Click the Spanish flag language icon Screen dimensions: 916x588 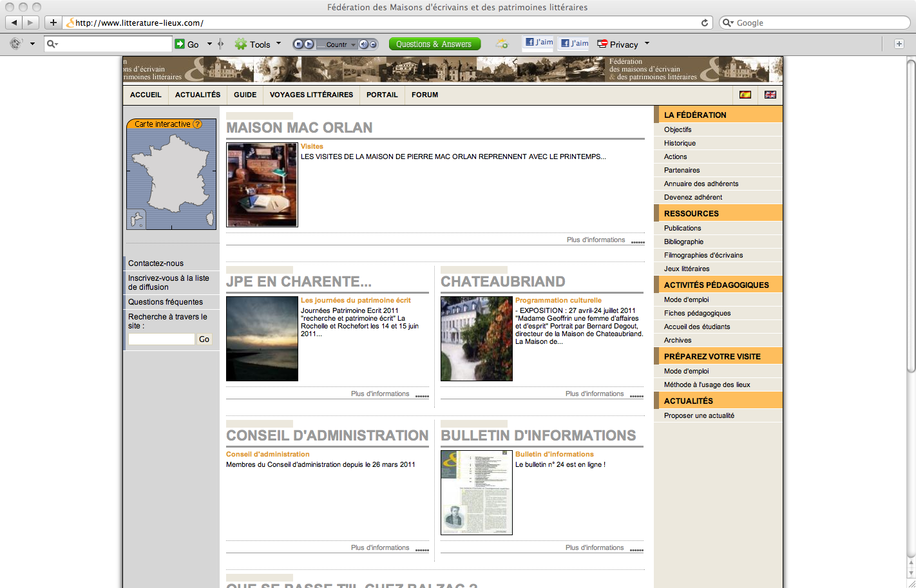point(745,95)
